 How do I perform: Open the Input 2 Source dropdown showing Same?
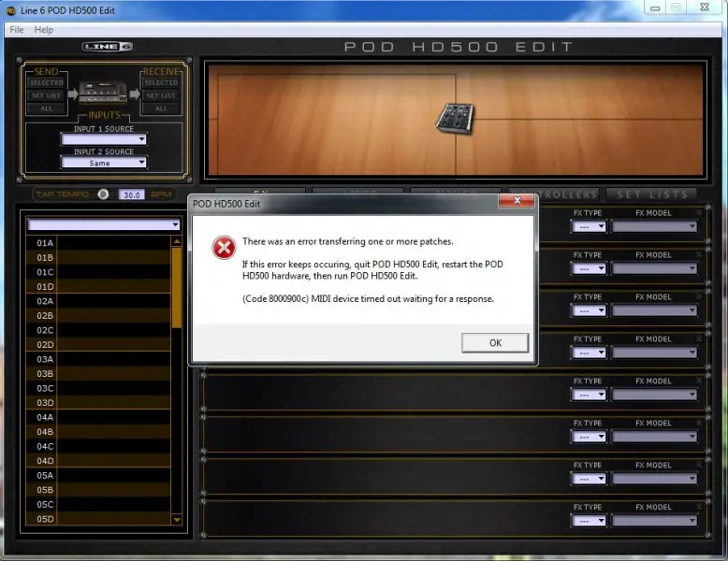pos(104,163)
